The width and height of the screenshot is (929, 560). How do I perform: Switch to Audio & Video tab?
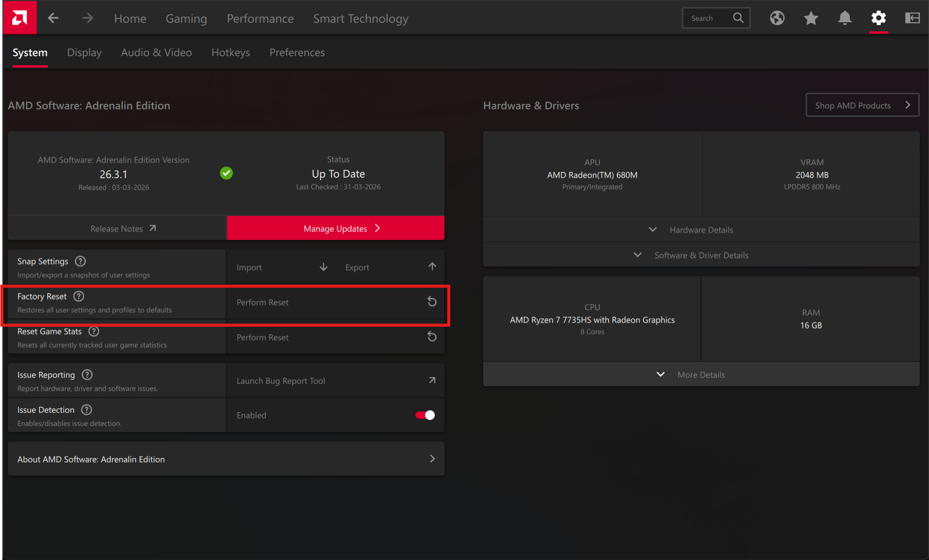157,53
